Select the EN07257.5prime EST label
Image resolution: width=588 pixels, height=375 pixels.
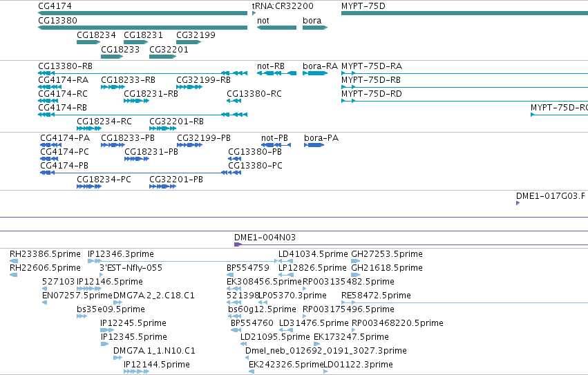pyautogui.click(x=77, y=296)
